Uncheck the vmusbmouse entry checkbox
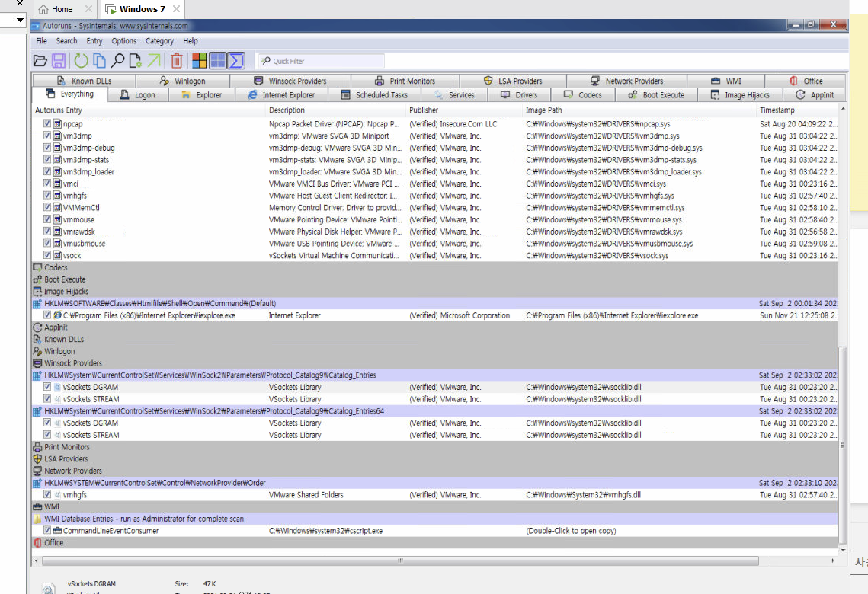This screenshot has width=868, height=594. [47, 244]
